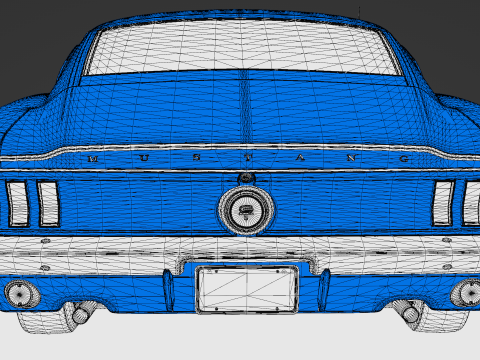
Task: Pick the letter U on the trunk
Action: 144,158
